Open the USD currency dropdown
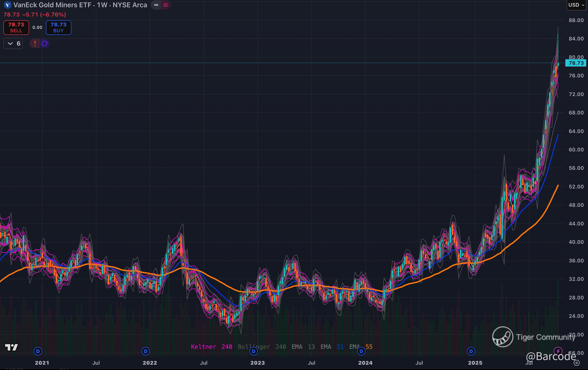Viewport: 588px width, 370px height. pyautogui.click(x=576, y=5)
